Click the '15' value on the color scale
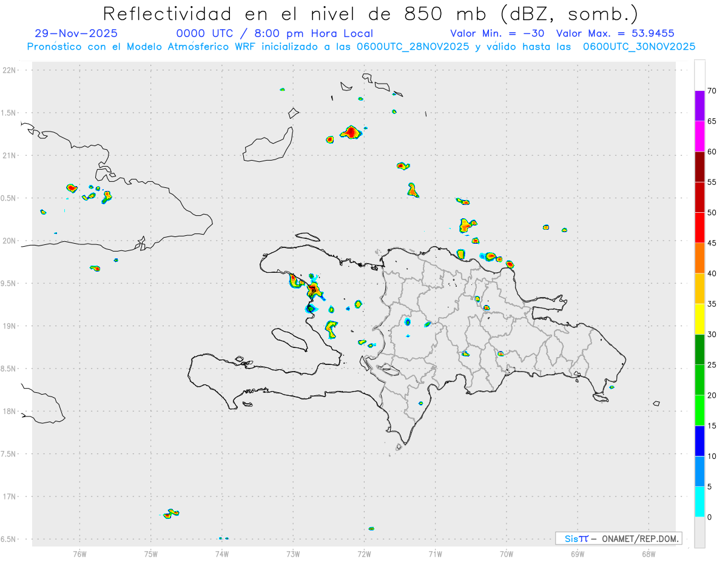Screen dimensions: 728x562 click(712, 426)
